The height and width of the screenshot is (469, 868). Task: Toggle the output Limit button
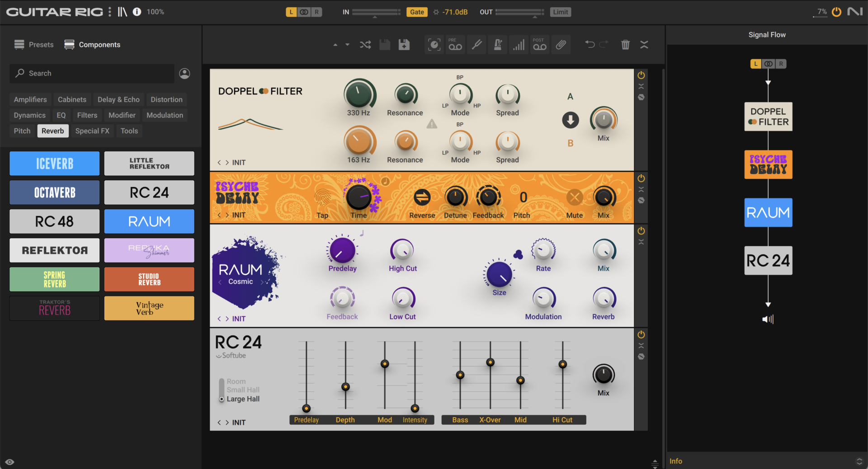pos(560,12)
